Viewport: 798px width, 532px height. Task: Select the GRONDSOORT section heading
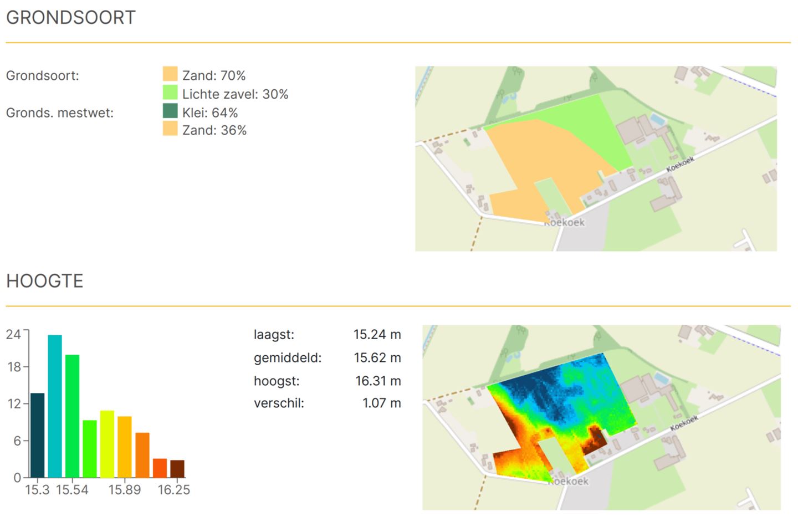[x=71, y=18]
